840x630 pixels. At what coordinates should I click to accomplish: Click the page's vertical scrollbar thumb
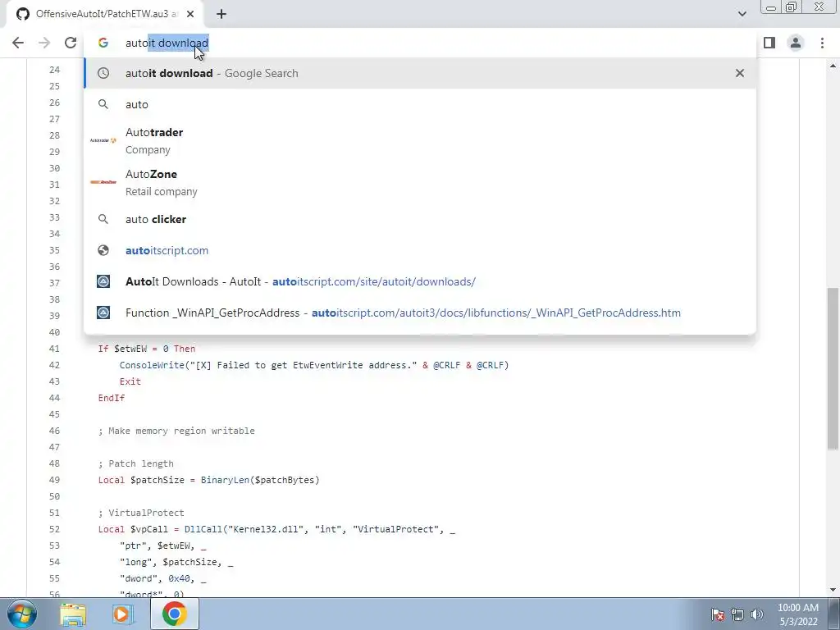tap(832, 368)
